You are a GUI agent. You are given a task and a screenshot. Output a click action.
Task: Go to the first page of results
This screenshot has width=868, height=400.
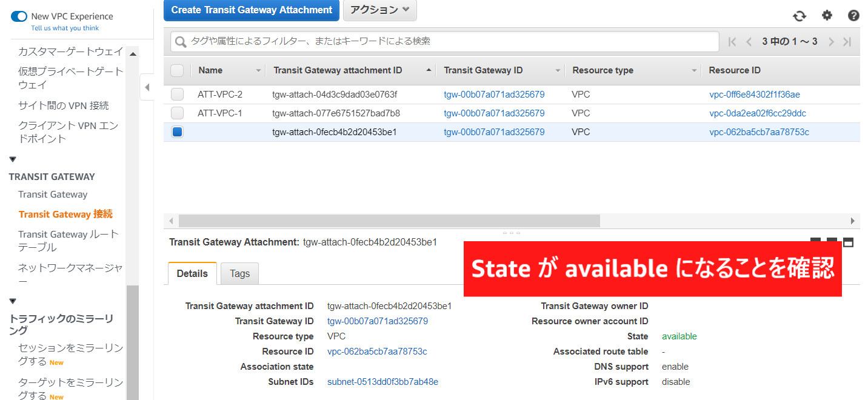click(x=732, y=42)
